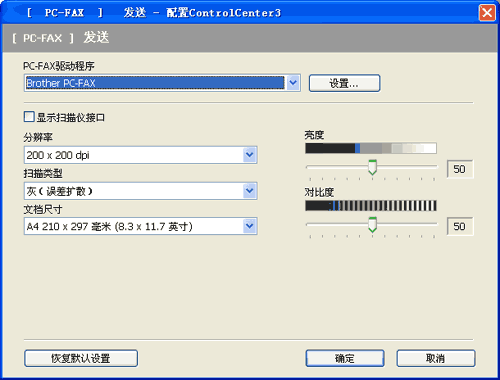This screenshot has width=500, height=380.
Task: Enable the 显示扫描仪接口 checkbox
Action: pyautogui.click(x=29, y=117)
